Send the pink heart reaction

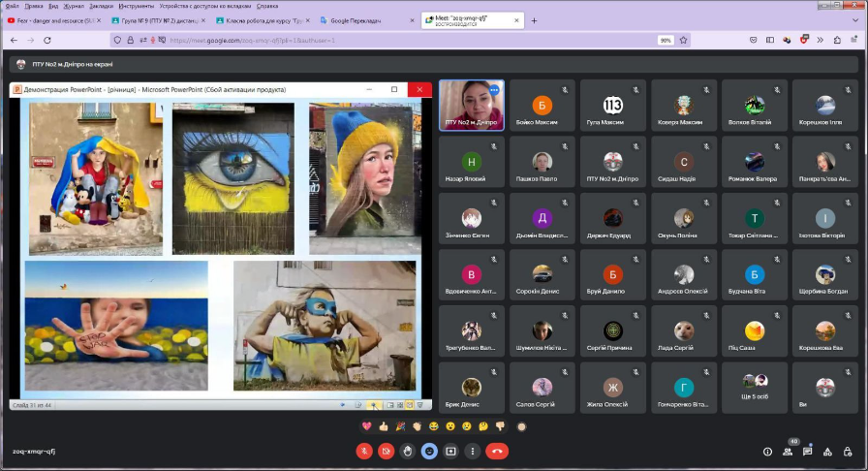[x=366, y=426]
